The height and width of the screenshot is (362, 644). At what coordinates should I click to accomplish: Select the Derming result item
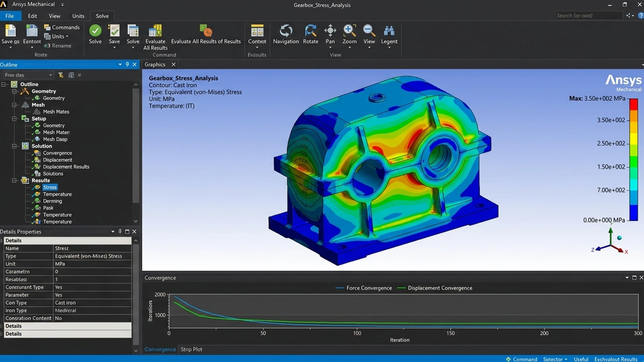tap(52, 201)
